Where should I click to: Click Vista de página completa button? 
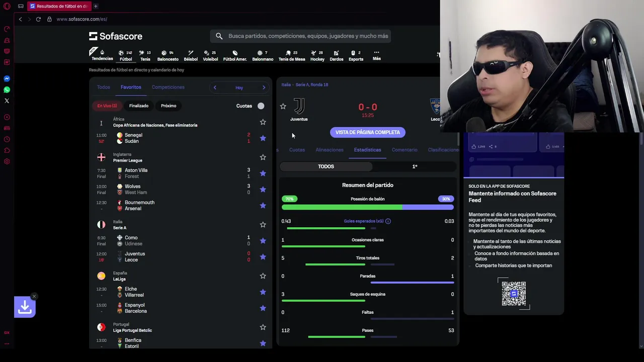click(368, 132)
